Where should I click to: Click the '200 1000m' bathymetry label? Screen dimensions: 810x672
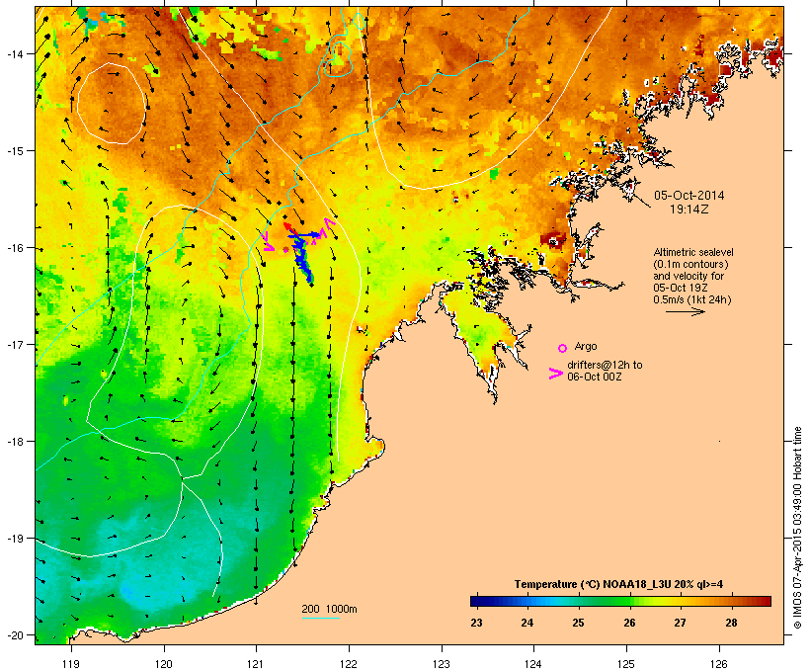tap(329, 609)
